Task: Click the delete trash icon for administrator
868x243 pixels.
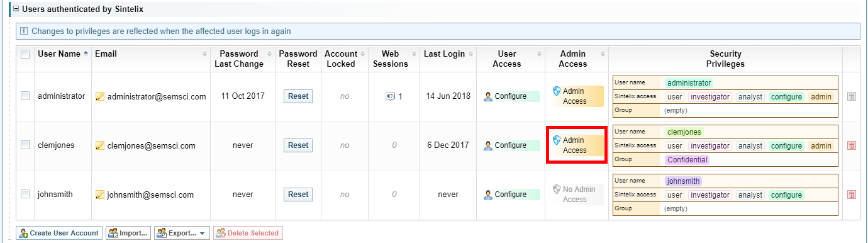Action: pos(852,96)
